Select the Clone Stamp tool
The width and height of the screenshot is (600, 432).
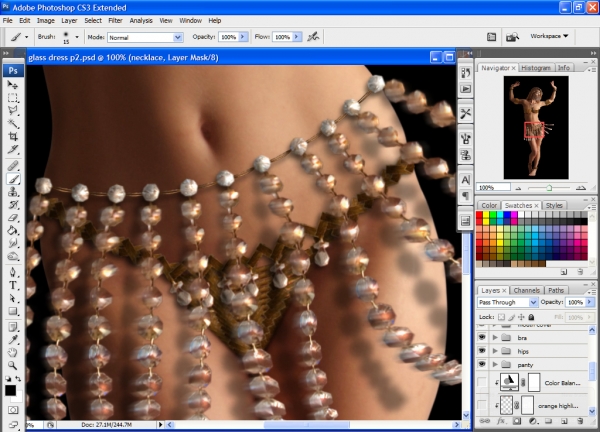(13, 192)
